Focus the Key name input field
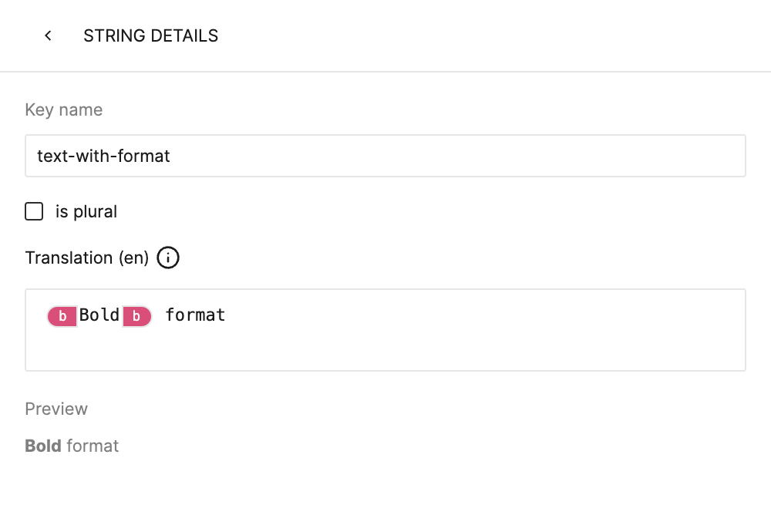 click(x=385, y=156)
